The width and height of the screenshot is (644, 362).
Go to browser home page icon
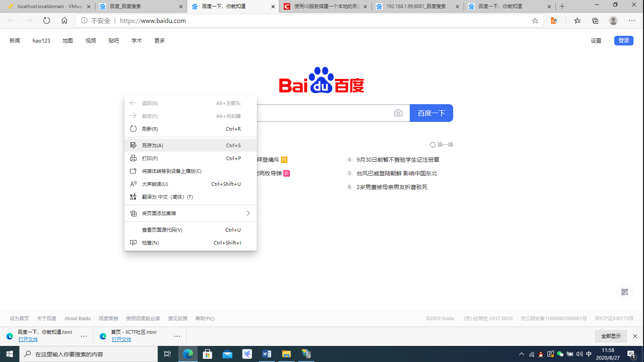pyautogui.click(x=64, y=21)
